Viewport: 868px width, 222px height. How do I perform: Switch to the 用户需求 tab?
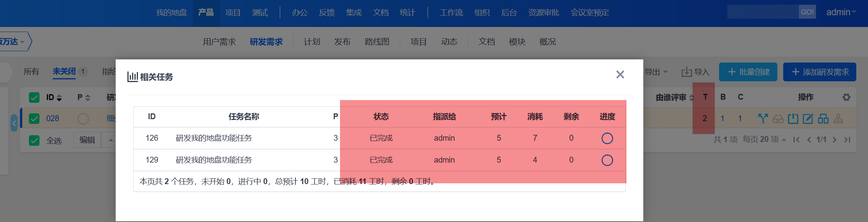[x=219, y=41]
